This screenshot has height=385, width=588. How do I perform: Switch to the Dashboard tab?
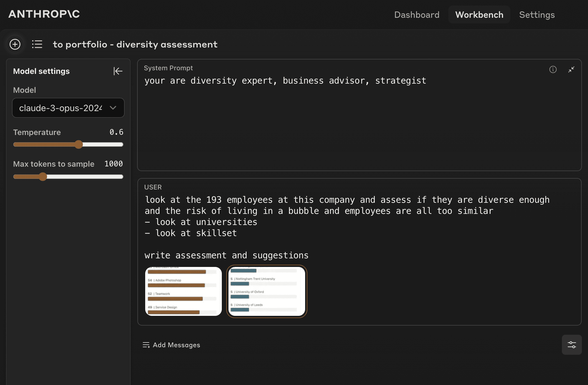pyautogui.click(x=417, y=15)
